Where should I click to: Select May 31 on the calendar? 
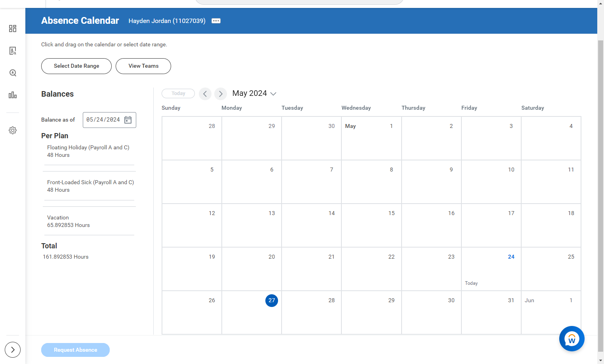click(491, 313)
